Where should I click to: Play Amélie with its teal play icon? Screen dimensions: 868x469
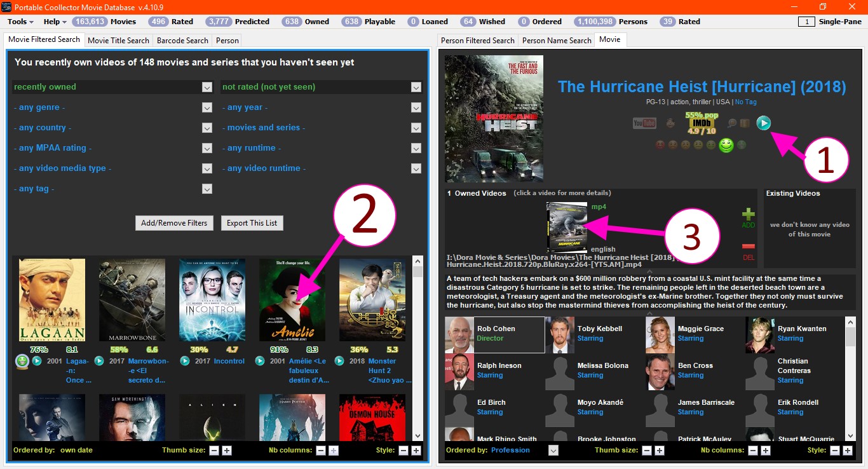click(x=260, y=361)
